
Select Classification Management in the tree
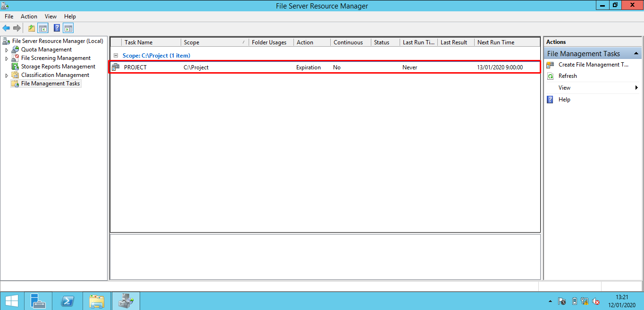(x=55, y=75)
